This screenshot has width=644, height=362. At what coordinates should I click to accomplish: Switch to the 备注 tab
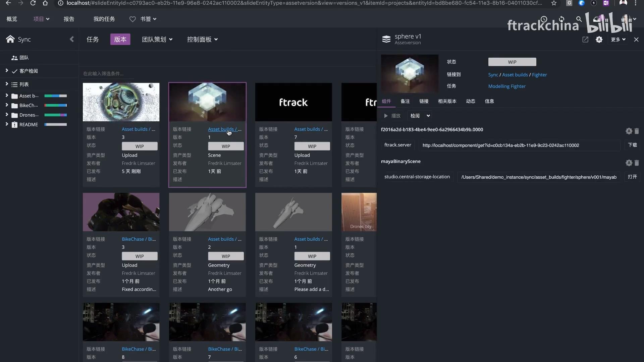405,101
